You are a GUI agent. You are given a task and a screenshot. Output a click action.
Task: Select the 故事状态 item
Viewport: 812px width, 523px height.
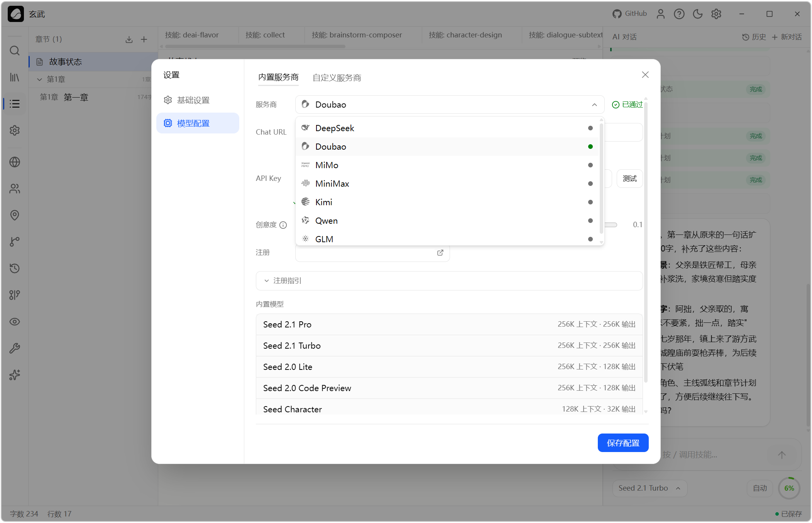pyautogui.click(x=94, y=62)
